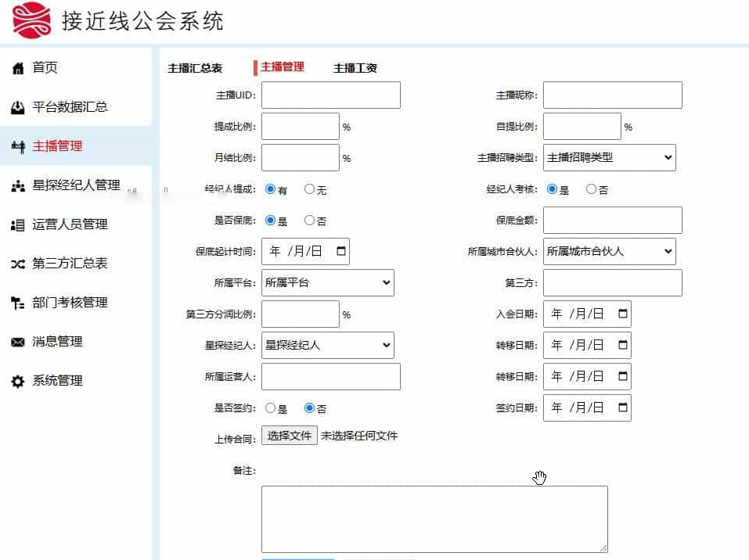
Task: Click the envelope icon beside 消息管理
Action: (x=18, y=343)
